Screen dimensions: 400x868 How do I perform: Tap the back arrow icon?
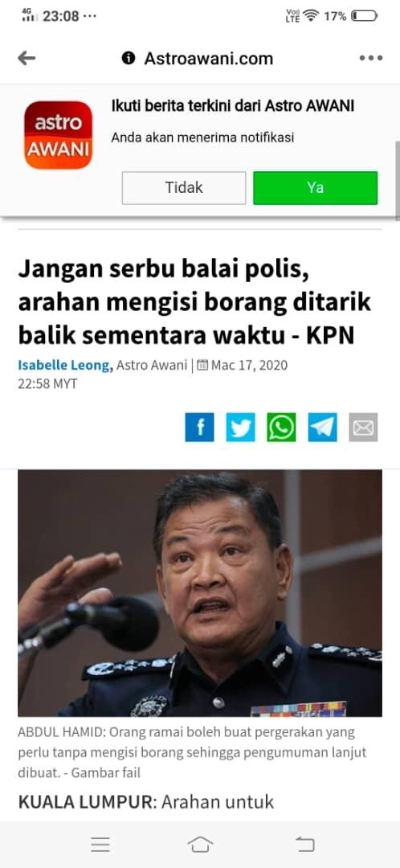click(27, 58)
